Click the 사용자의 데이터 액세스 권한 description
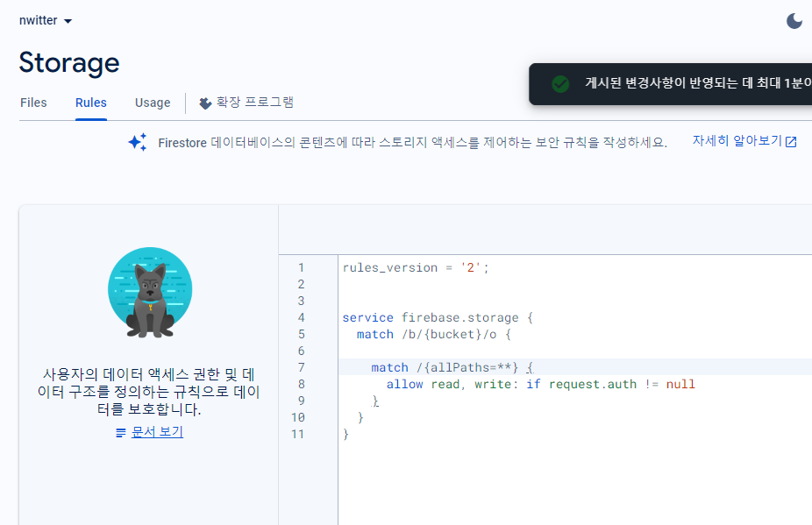 pos(148,392)
